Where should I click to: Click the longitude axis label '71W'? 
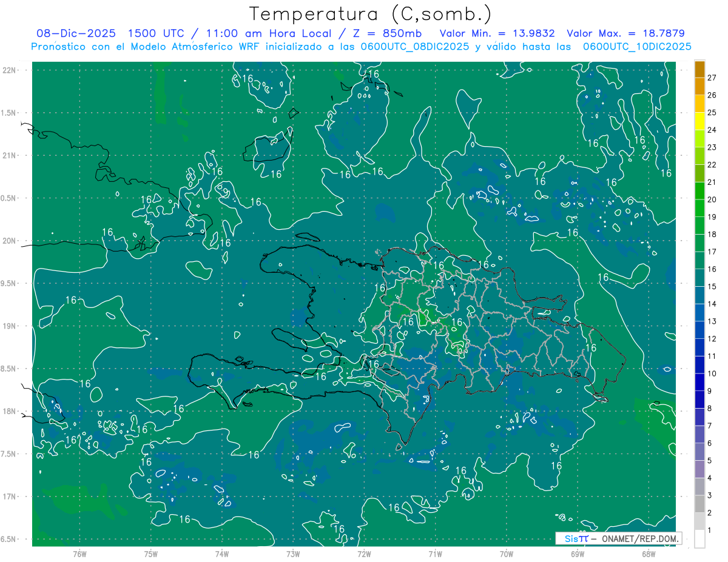(x=435, y=554)
